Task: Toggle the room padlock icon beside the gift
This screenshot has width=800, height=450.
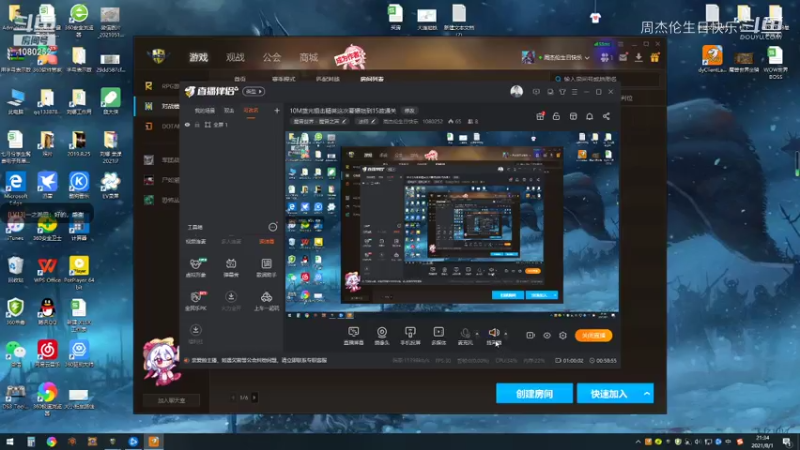Action: (556, 116)
